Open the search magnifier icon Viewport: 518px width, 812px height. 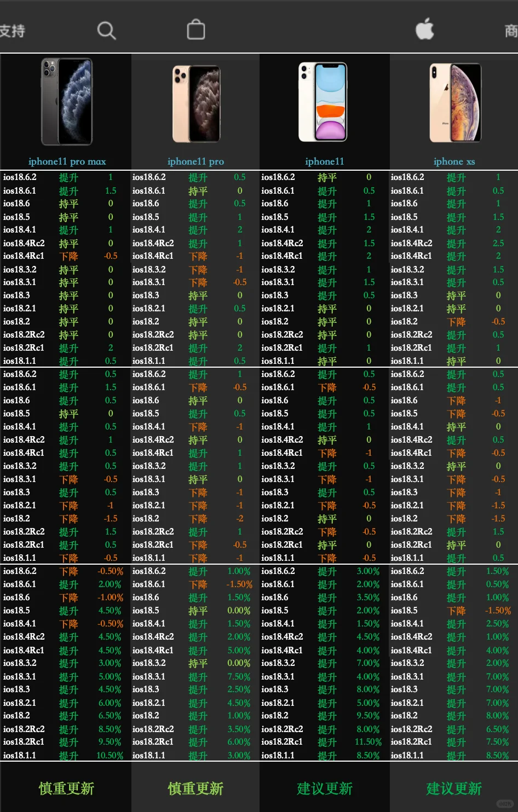107,30
